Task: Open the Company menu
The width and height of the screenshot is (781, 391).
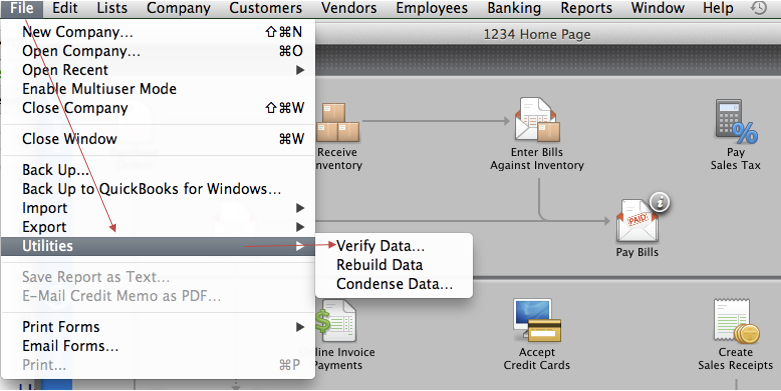Action: 178,8
